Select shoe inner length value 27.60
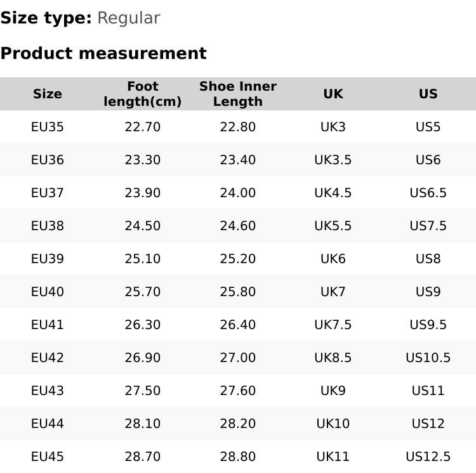This screenshot has height=473, width=476. 238,391
